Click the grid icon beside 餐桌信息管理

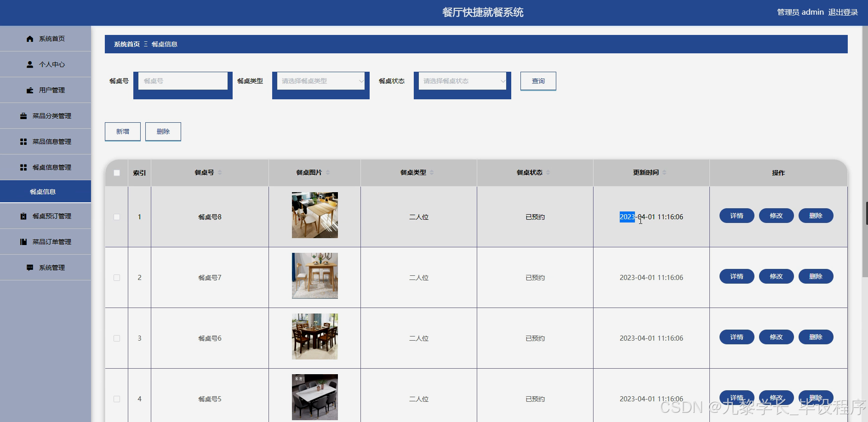coord(23,167)
